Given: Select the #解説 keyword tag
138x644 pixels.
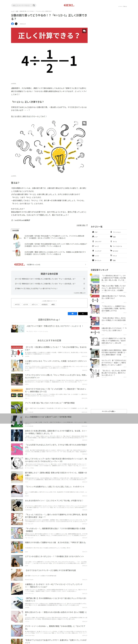Looking at the screenshot, I should [53, 305].
